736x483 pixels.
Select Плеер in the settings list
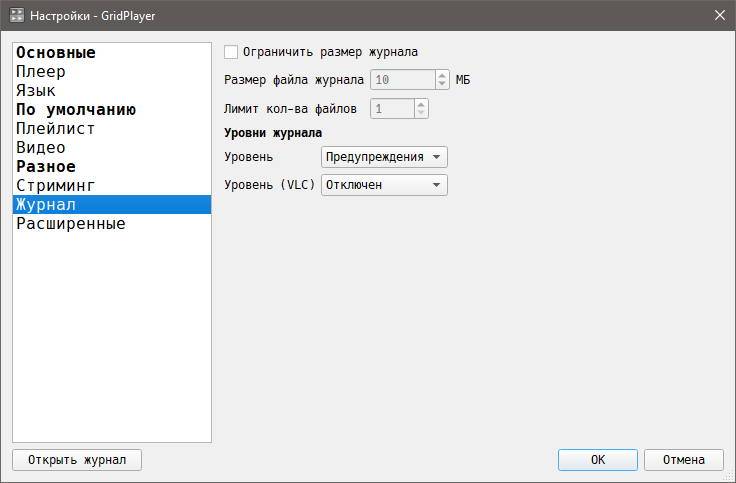112,71
